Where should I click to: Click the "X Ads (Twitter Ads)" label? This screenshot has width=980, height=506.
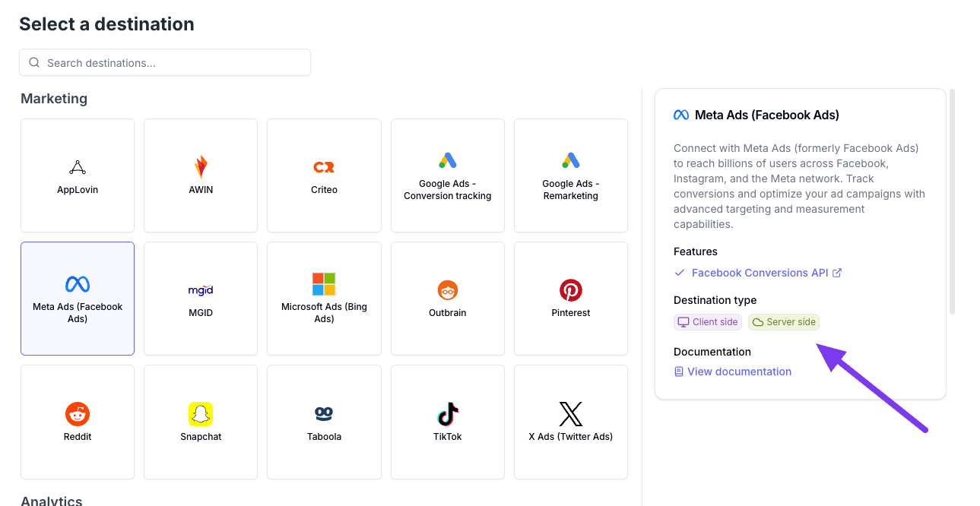coord(571,437)
